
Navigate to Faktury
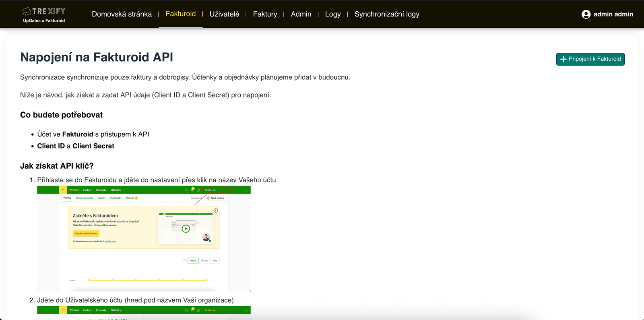click(265, 14)
